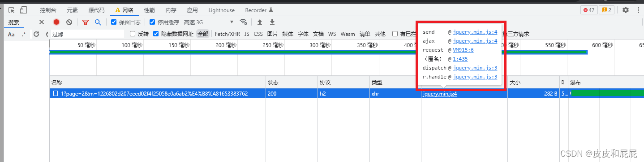The image size is (644, 162).
Task: Open jquery.min.js:3 link for r.handle
Action: pyautogui.click(x=475, y=77)
